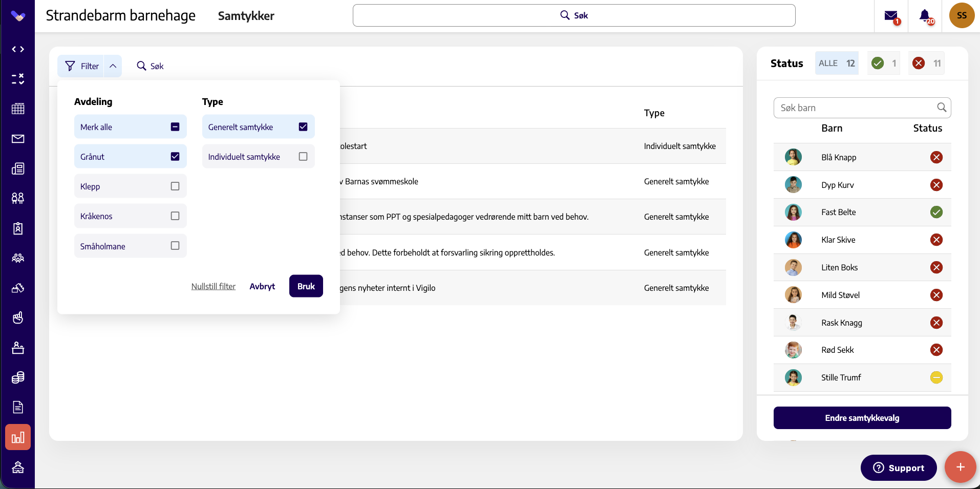Image resolution: width=980 pixels, height=489 pixels.
Task: Open notifications bell icon
Action: tap(925, 16)
